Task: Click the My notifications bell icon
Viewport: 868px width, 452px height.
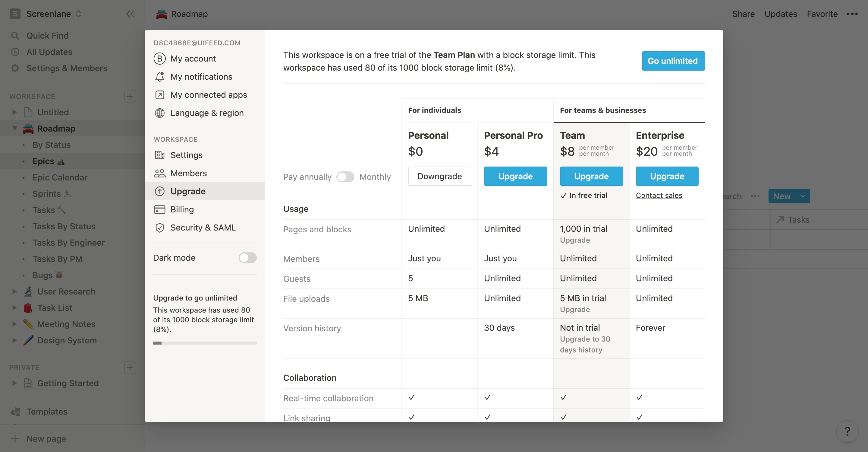Action: pyautogui.click(x=160, y=76)
